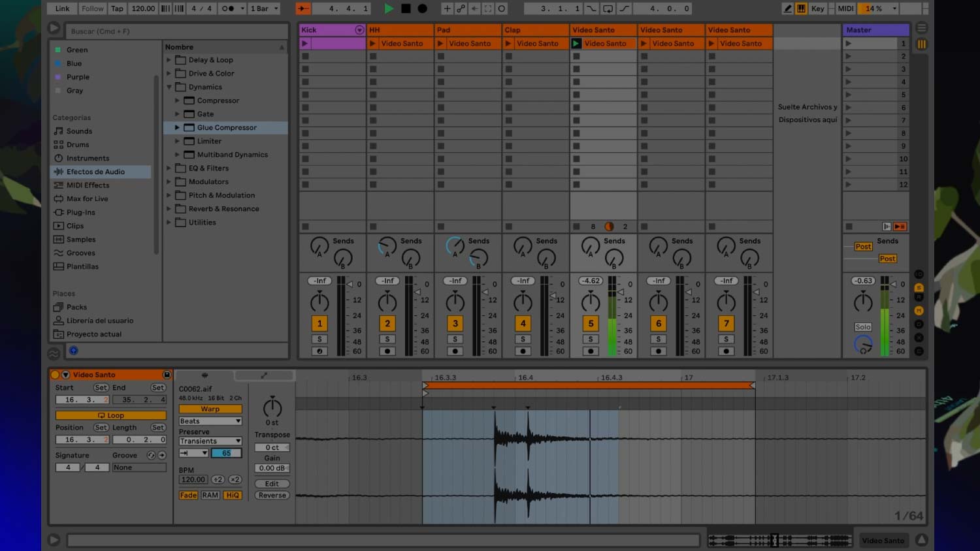This screenshot has width=980, height=551.
Task: Solo track 3 with S button
Action: click(455, 339)
